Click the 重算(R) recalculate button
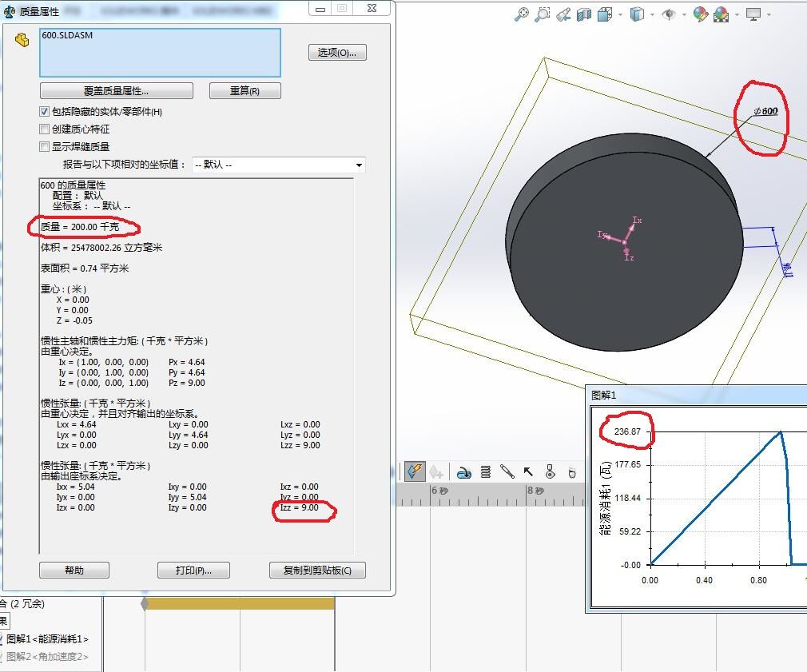 click(x=244, y=91)
